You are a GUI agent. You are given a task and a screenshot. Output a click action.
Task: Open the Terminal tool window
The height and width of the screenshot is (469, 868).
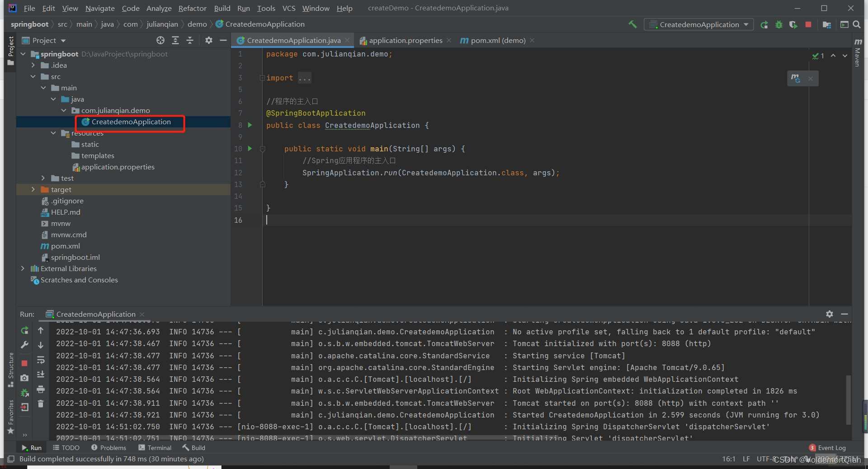pyautogui.click(x=155, y=448)
